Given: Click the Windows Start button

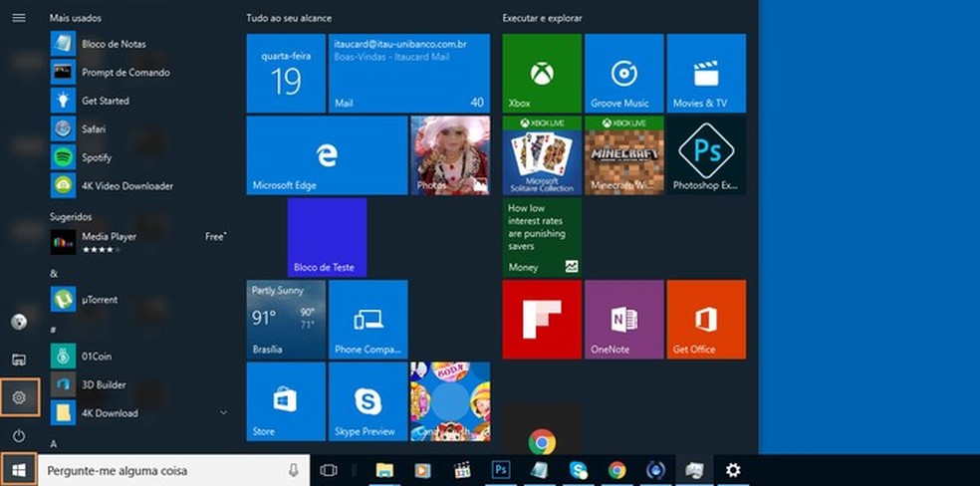Looking at the screenshot, I should 19,470.
